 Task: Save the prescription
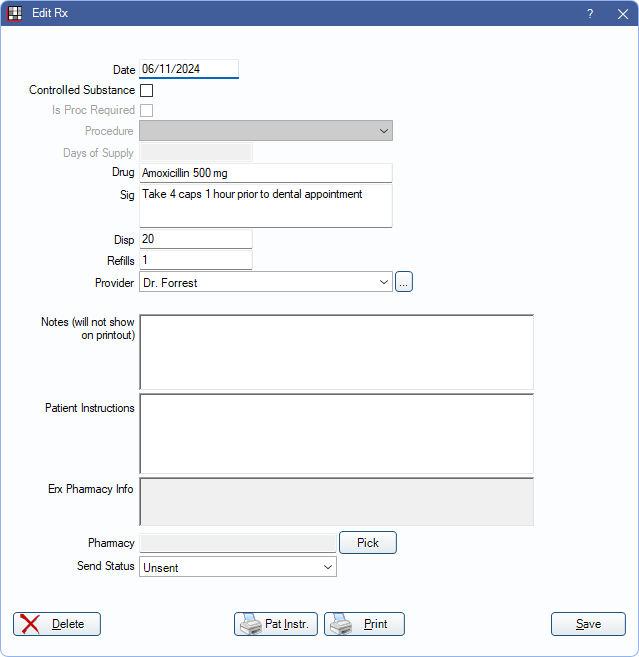(x=588, y=624)
